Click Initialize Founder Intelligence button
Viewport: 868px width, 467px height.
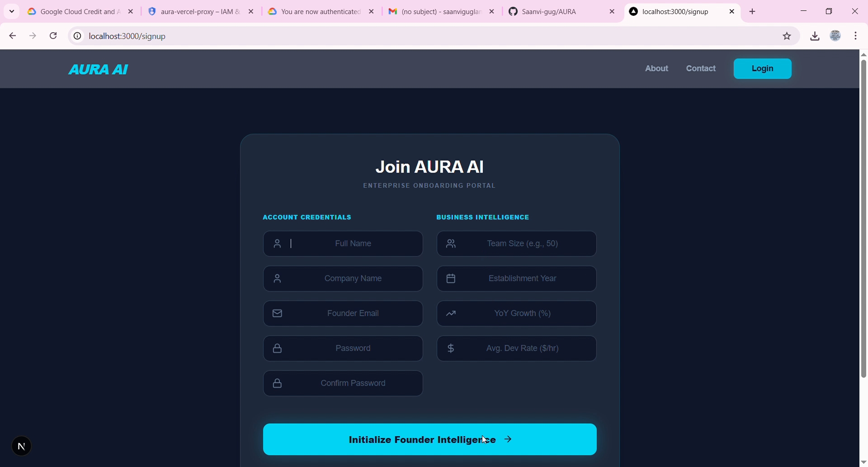(x=430, y=439)
